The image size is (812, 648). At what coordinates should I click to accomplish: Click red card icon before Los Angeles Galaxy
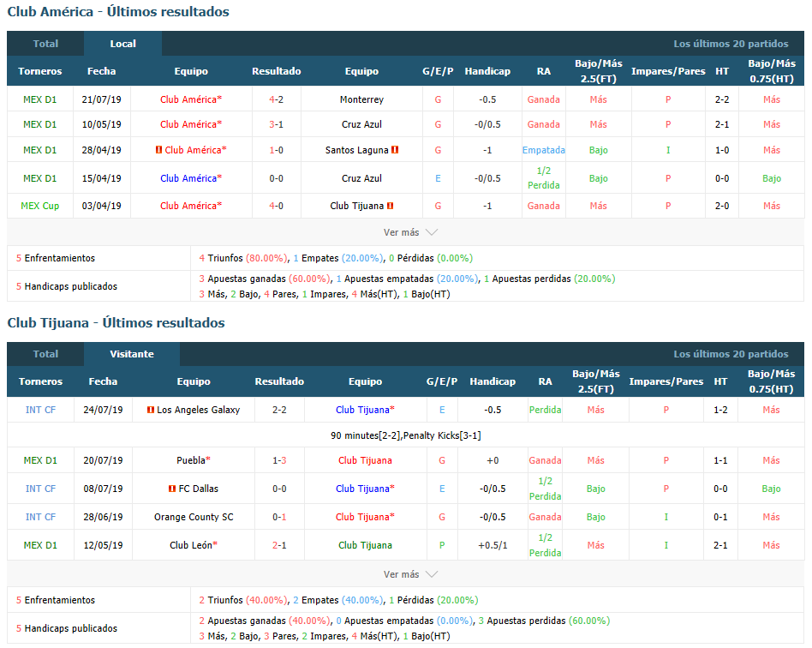point(151,410)
